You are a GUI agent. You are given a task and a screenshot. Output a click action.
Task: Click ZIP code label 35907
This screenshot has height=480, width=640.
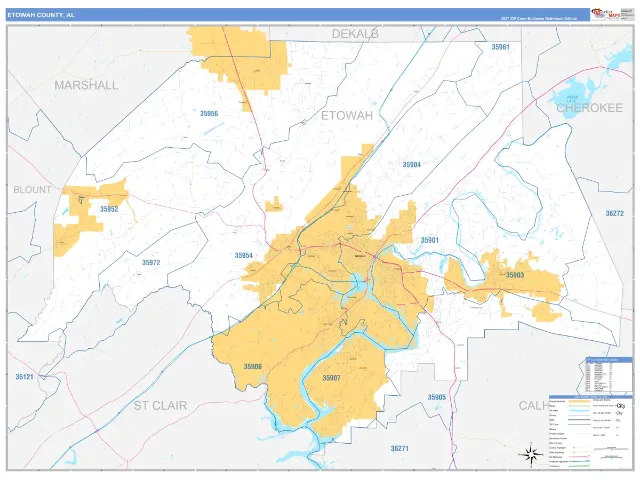point(331,378)
